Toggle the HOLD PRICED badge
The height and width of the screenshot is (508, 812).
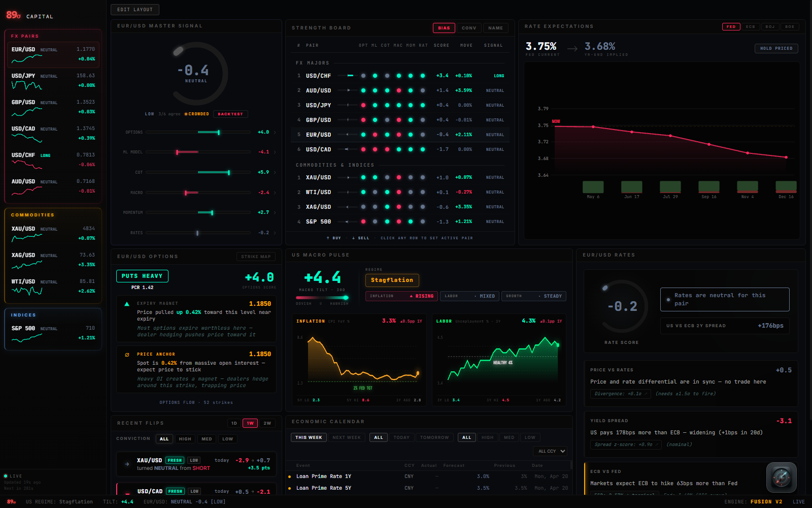click(776, 48)
